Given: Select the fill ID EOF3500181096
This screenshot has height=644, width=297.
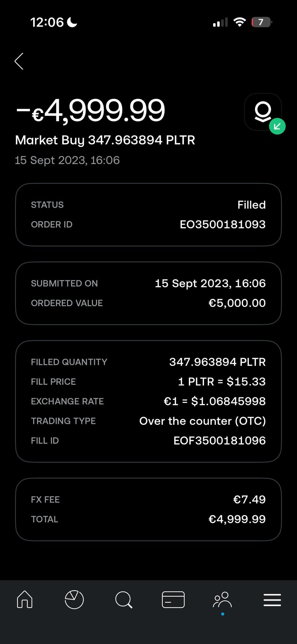Looking at the screenshot, I should click(x=219, y=441).
